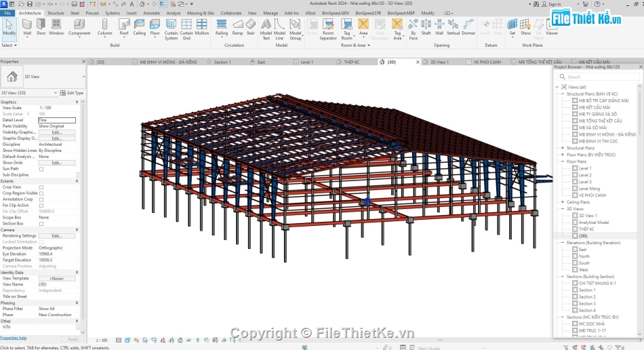Expand Floor Plans (BV KIẾN TRÚC) node
This screenshot has width=644, height=350.
pos(563,155)
